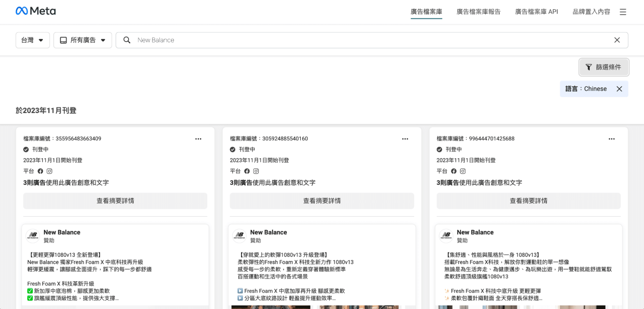
Task: Open more options for ad 305924885540160
Action: [x=405, y=139]
